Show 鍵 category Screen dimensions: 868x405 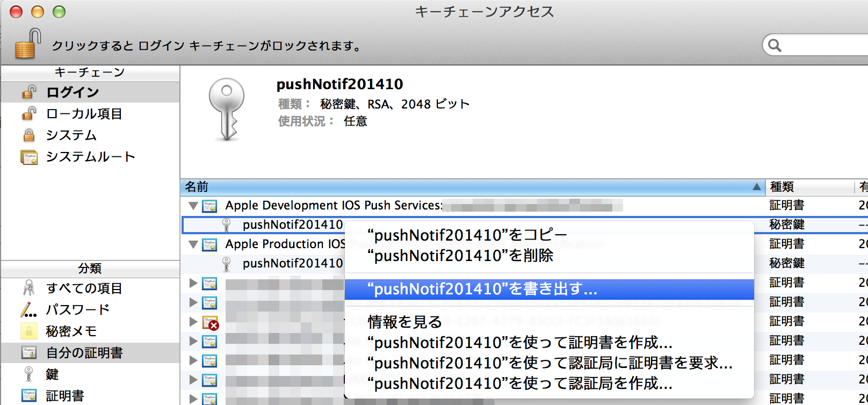click(90, 374)
